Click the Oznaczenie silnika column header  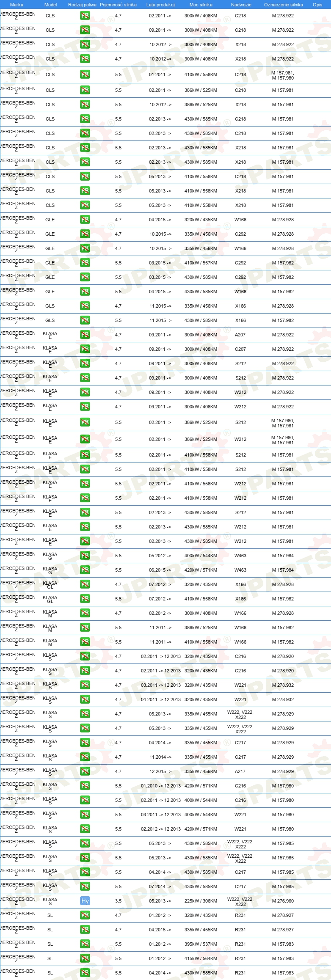[284, 5]
